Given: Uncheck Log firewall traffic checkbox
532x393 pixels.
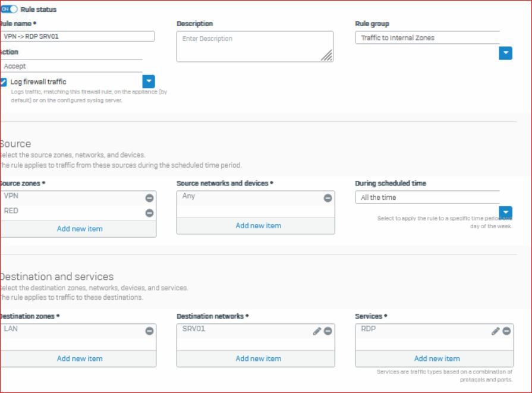Looking at the screenshot, I should (4, 82).
